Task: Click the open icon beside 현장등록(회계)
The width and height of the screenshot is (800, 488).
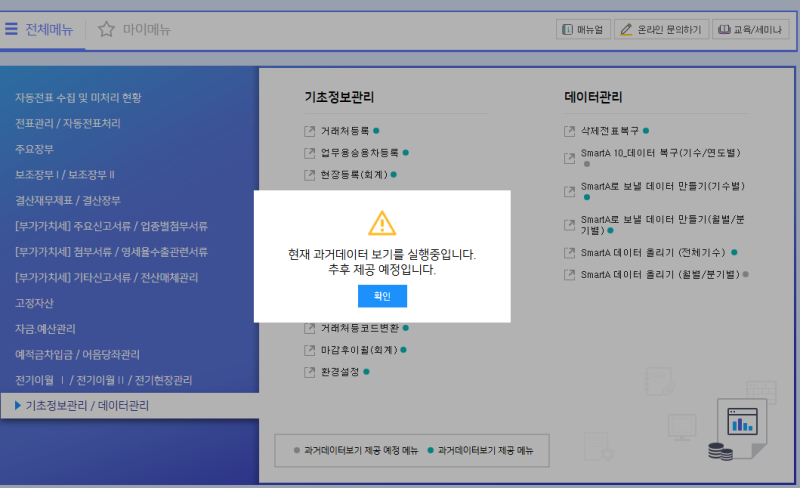Action: coord(309,175)
